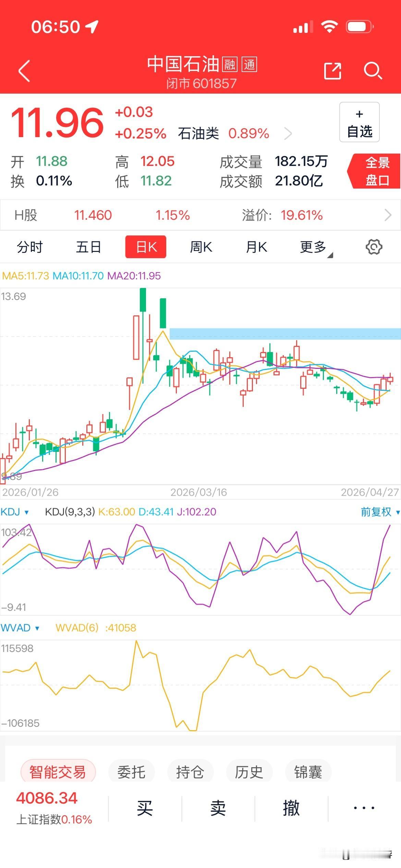Tap the 闭市 601857 stock code
This screenshot has height=868, width=401.
point(202,83)
